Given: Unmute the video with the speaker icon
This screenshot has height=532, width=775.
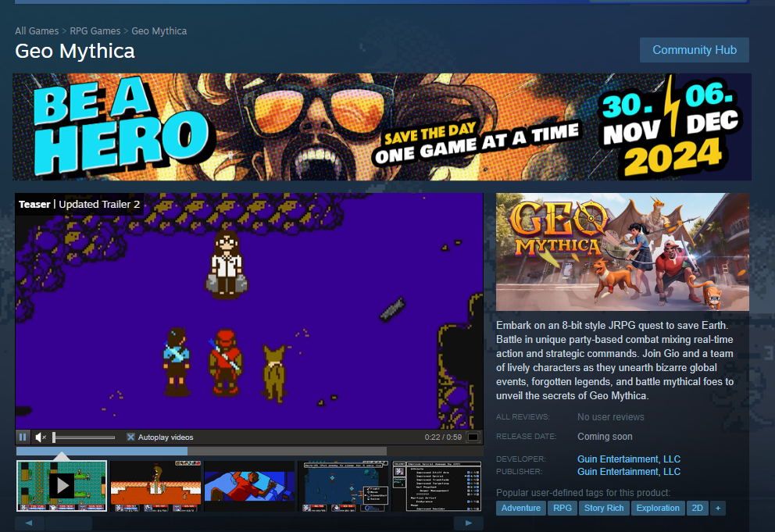Looking at the screenshot, I should coord(41,437).
